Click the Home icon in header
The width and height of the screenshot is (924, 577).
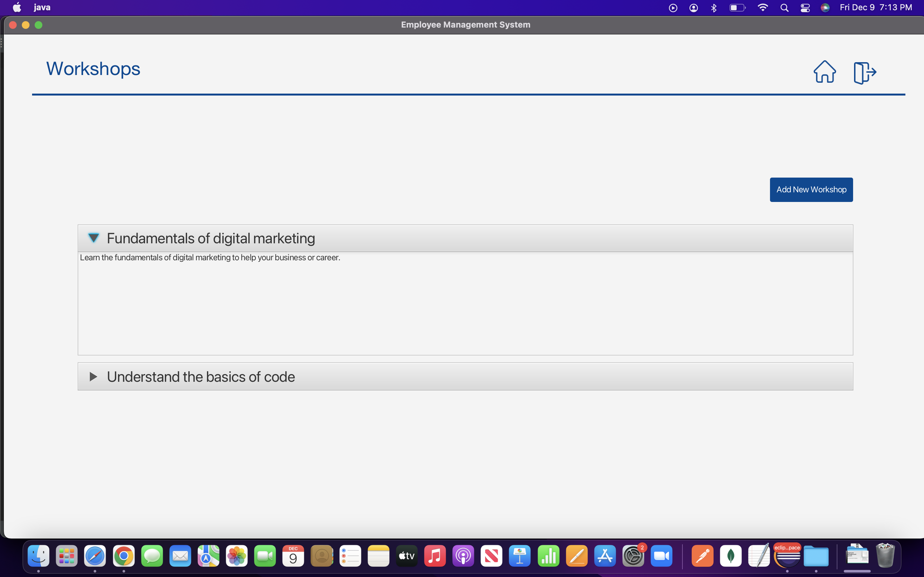(824, 72)
